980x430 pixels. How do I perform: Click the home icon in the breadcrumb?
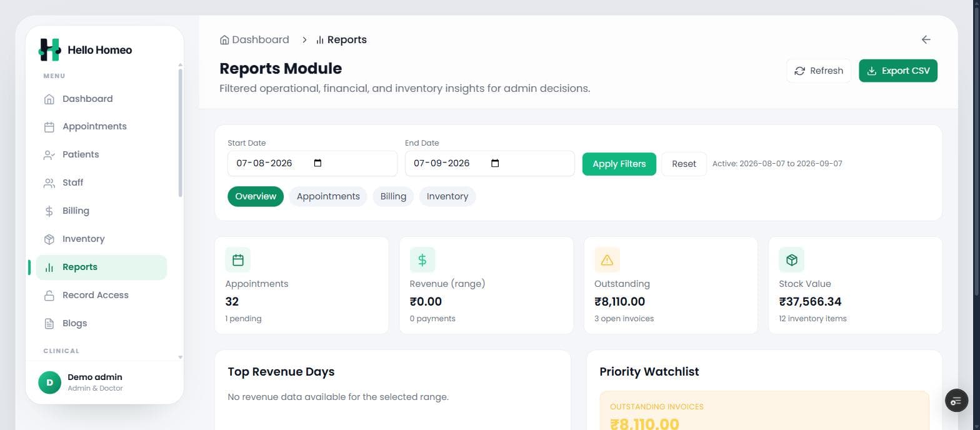point(224,40)
